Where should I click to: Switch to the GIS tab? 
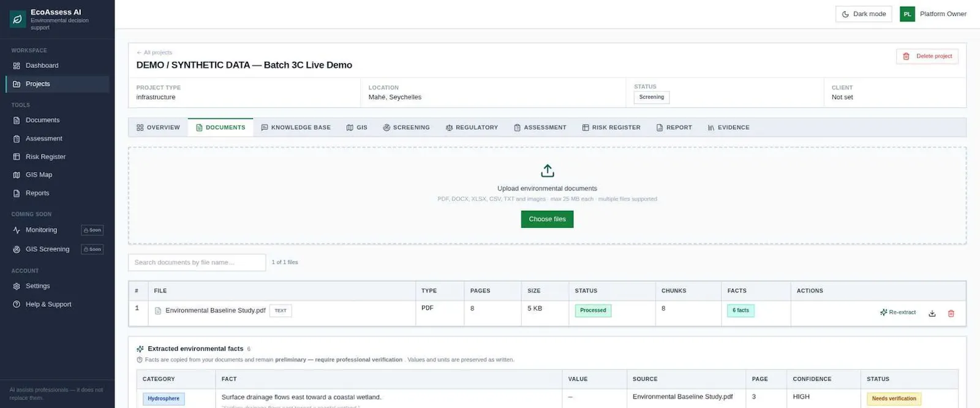(x=357, y=127)
